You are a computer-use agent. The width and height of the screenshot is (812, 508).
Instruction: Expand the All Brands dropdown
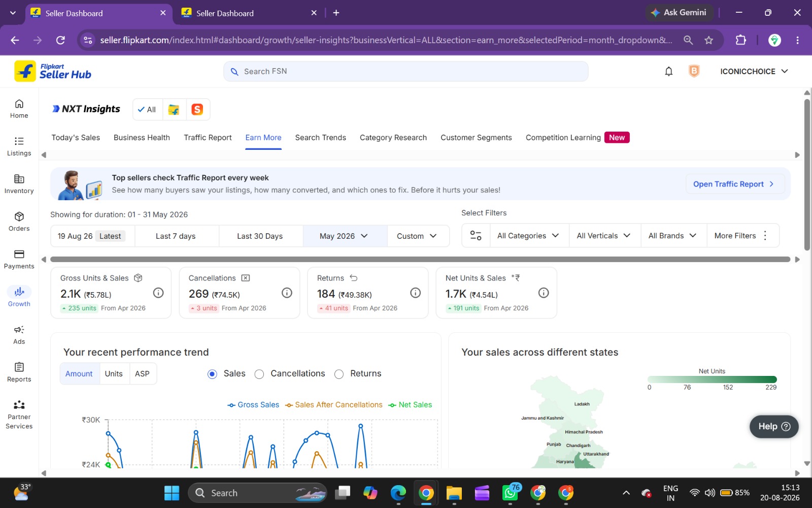[673, 236]
